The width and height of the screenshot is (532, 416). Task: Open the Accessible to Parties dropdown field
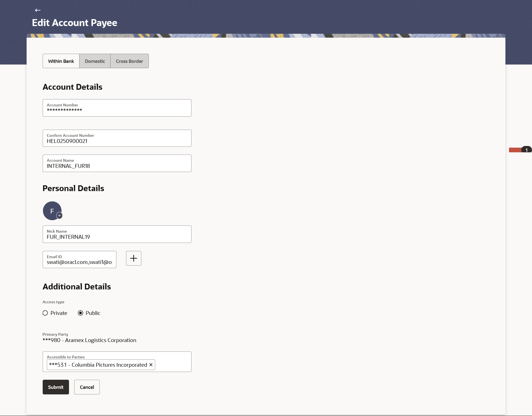click(x=173, y=364)
